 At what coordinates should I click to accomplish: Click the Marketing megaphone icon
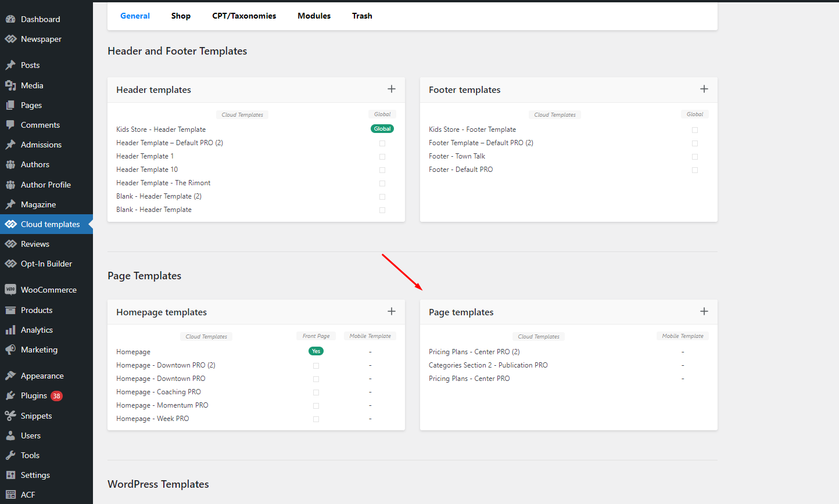(10, 350)
